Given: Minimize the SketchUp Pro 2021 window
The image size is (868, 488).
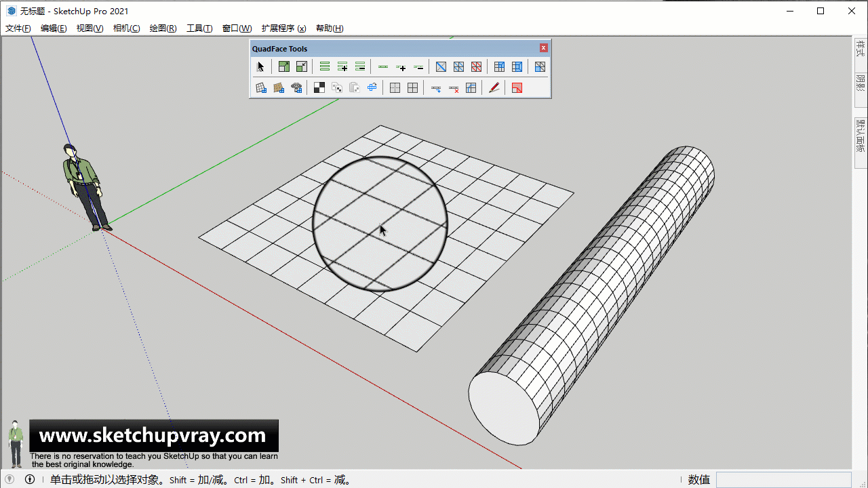Looking at the screenshot, I should [789, 11].
